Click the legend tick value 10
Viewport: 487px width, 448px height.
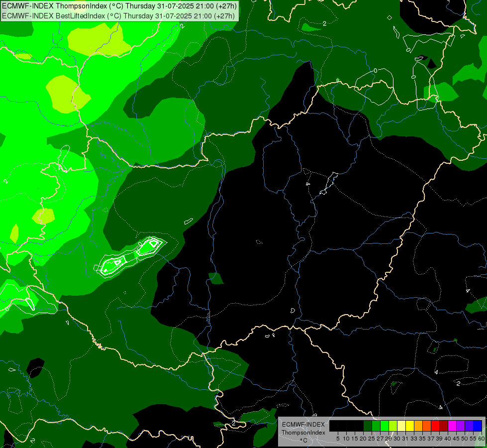point(346,439)
